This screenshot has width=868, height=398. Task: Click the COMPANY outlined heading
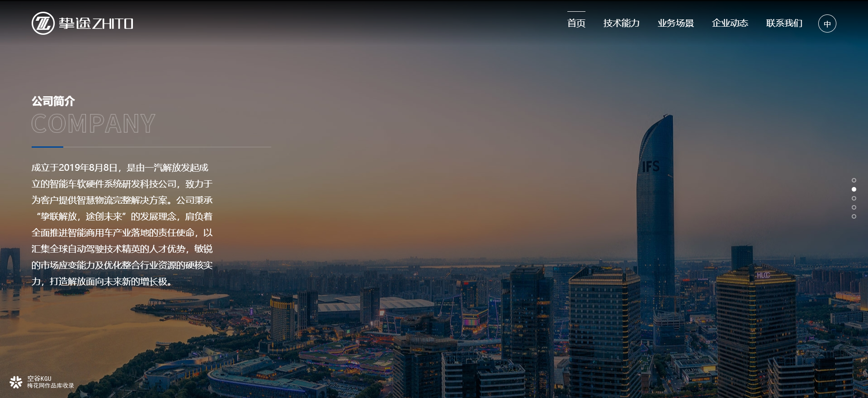(94, 123)
